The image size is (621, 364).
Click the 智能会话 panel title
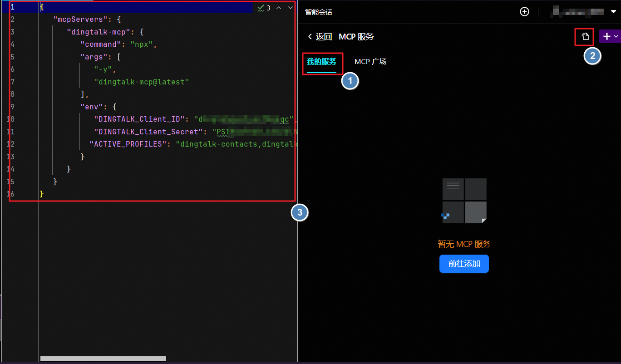tap(318, 12)
